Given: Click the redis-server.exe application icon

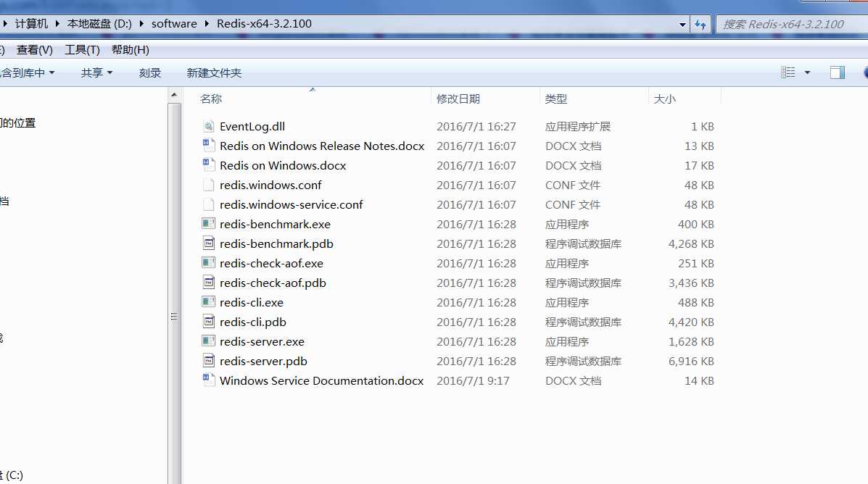Looking at the screenshot, I should click(x=208, y=341).
